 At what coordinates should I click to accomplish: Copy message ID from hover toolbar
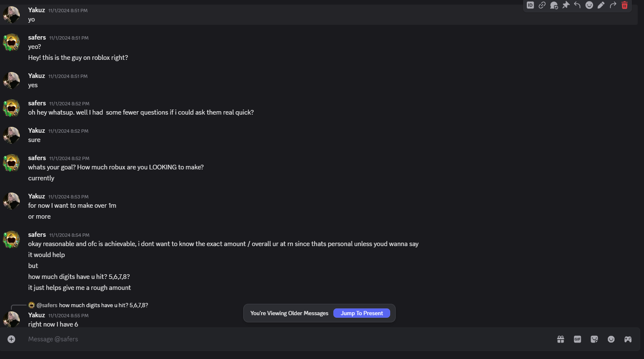530,5
